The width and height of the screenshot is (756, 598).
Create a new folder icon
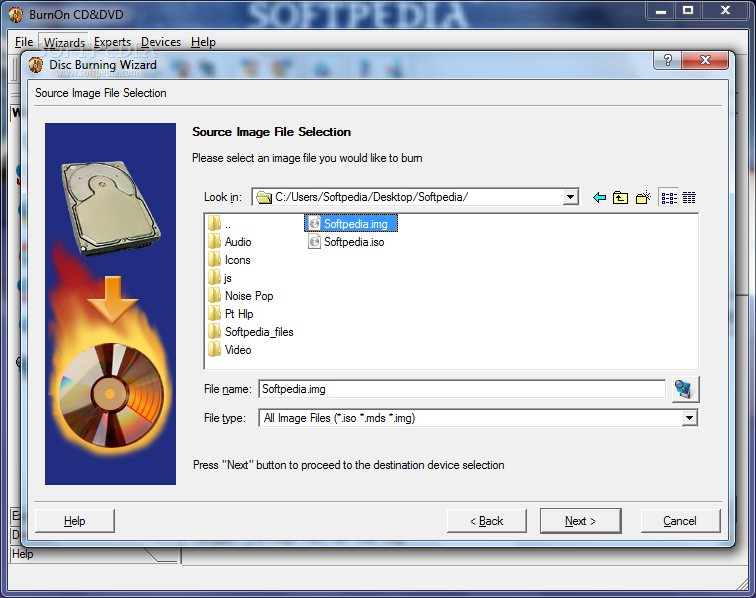(643, 197)
